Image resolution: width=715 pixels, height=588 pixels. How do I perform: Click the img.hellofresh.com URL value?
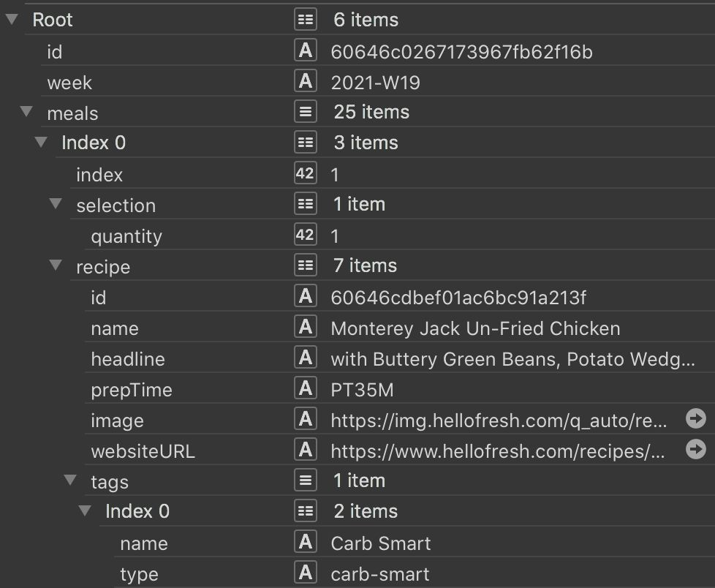click(x=499, y=421)
